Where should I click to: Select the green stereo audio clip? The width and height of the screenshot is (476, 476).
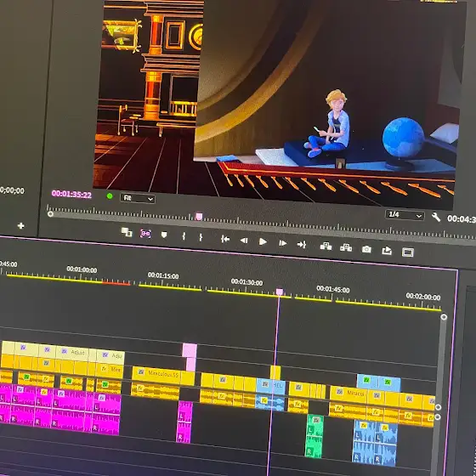[314, 436]
